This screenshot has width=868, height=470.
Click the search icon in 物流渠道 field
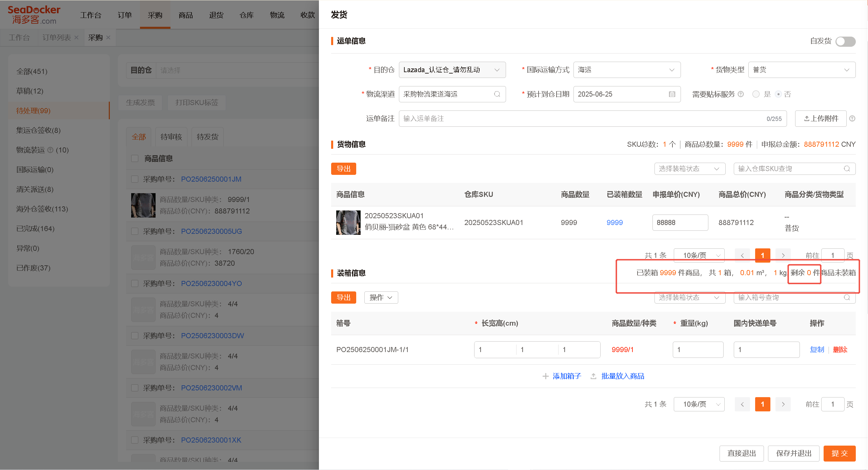pyautogui.click(x=497, y=94)
